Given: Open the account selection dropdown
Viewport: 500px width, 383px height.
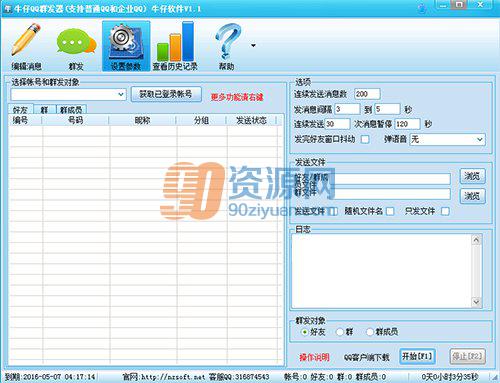Looking at the screenshot, I should click(69, 95).
